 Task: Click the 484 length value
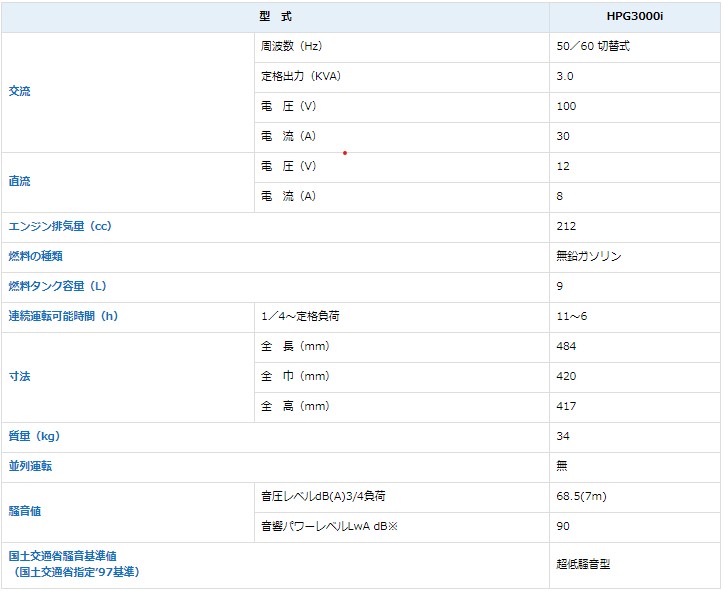click(x=566, y=346)
